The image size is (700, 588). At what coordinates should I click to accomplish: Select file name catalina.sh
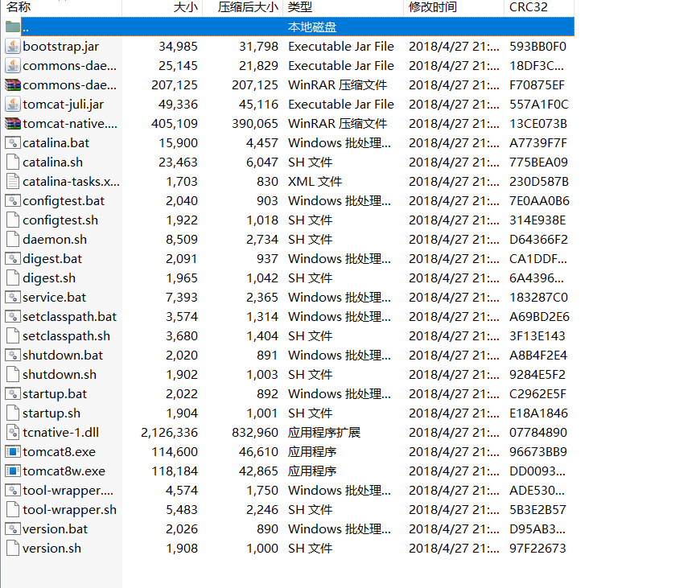point(52,162)
